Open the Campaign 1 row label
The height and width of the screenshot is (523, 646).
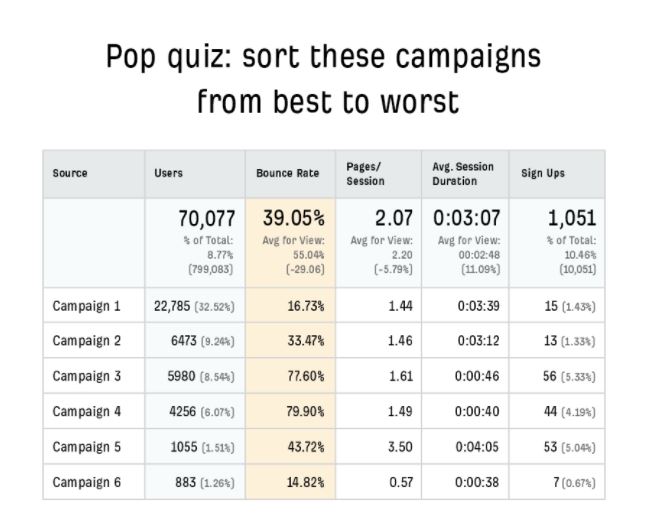[x=86, y=305]
